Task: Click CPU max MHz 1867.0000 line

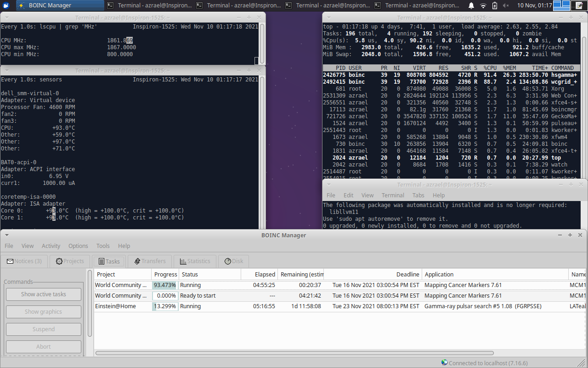Action: click(68, 47)
